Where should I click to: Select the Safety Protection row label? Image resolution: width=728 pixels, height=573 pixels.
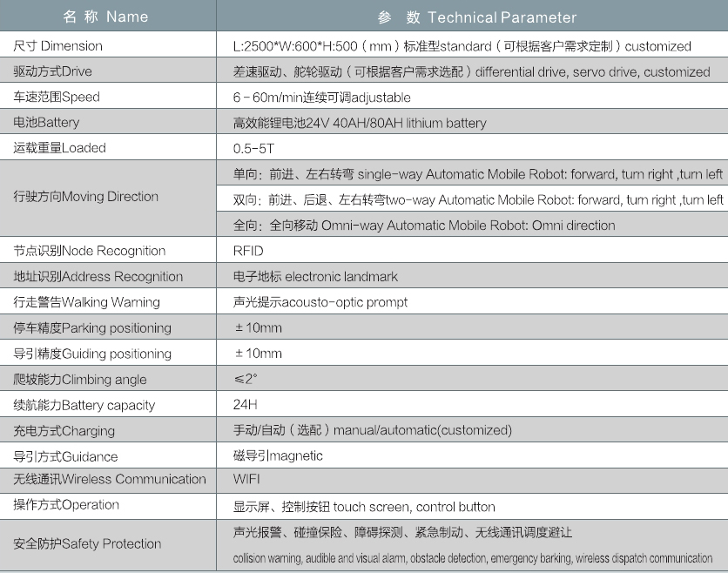[x=87, y=544]
